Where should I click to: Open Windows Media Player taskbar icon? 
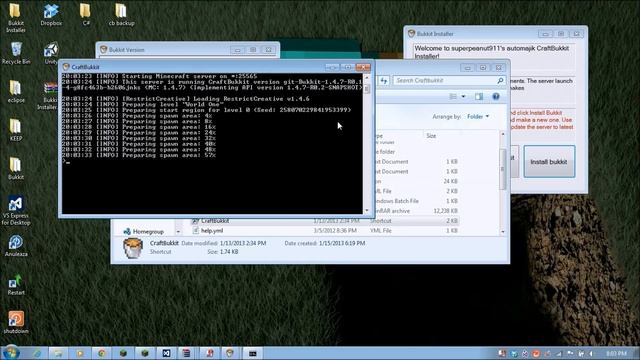(x=80, y=353)
